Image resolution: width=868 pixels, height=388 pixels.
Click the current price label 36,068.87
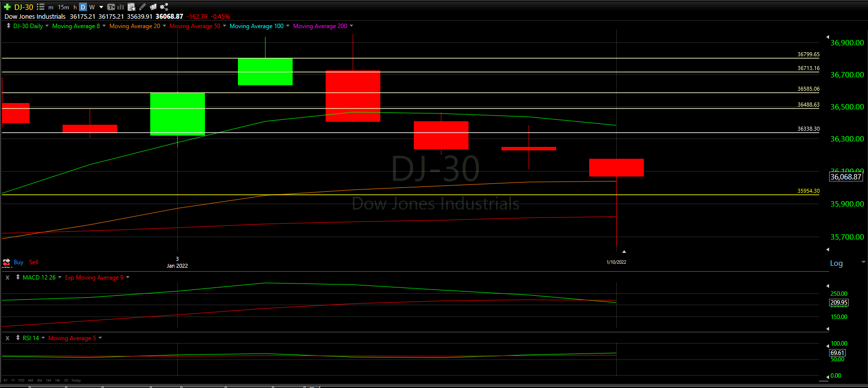[846, 177]
